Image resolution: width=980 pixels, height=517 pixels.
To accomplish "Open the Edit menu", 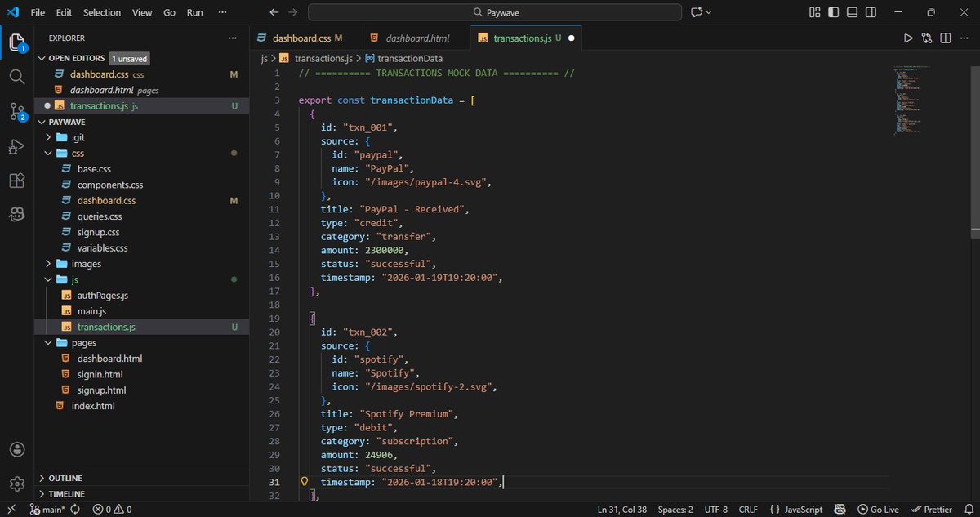I will pyautogui.click(x=65, y=12).
